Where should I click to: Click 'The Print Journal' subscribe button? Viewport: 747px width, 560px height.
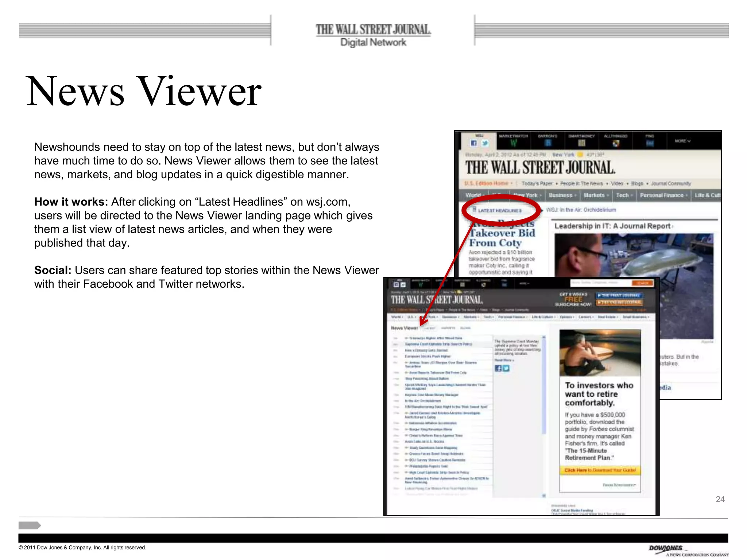(619, 295)
